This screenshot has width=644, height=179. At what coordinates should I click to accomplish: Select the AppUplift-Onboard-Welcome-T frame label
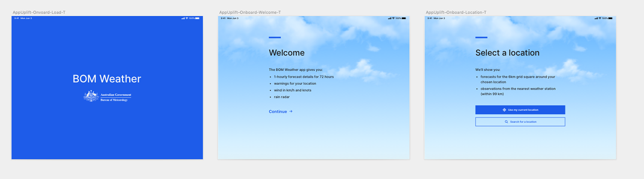pos(250,12)
